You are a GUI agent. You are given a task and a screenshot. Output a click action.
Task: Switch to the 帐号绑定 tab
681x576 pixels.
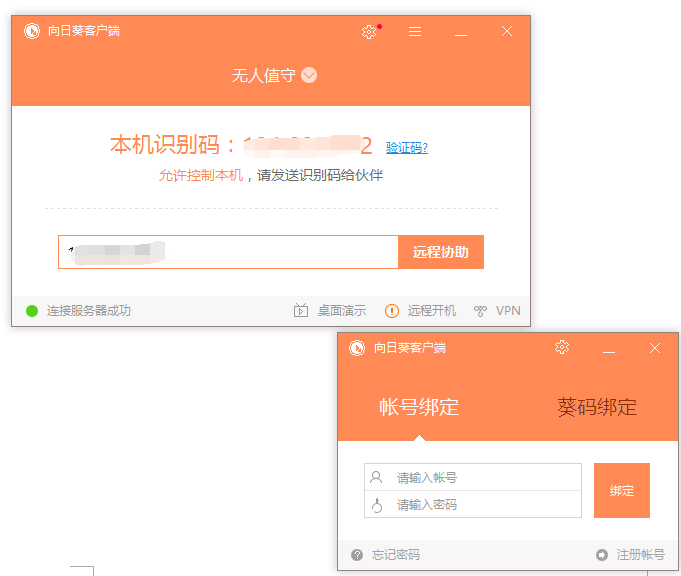click(x=419, y=407)
